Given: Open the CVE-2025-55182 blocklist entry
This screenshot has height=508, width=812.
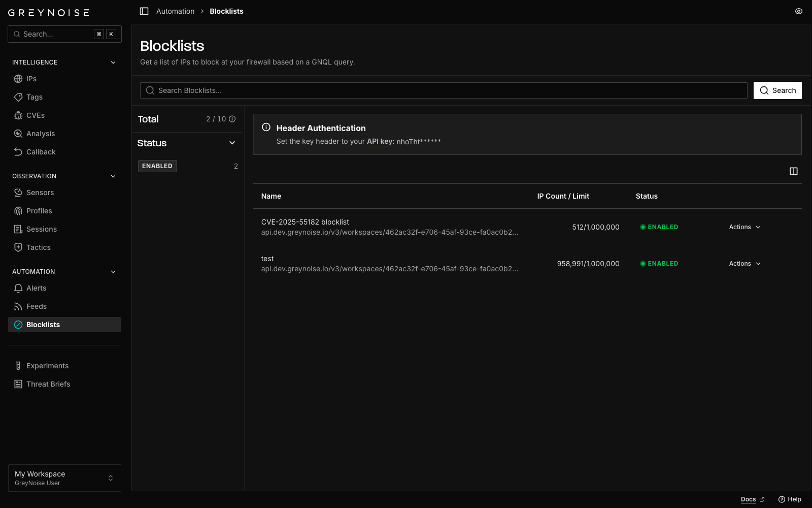Looking at the screenshot, I should pyautogui.click(x=305, y=222).
